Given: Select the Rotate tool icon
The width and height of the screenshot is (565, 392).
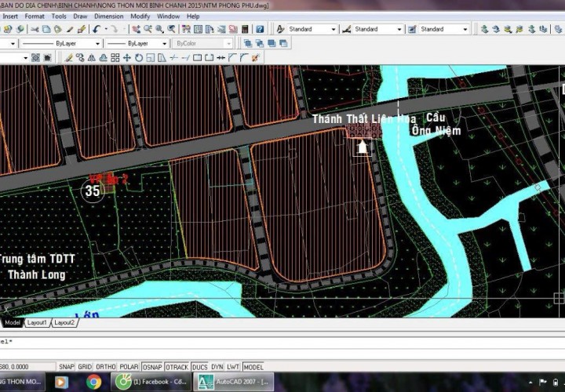Looking at the screenshot, I should coord(139,58).
